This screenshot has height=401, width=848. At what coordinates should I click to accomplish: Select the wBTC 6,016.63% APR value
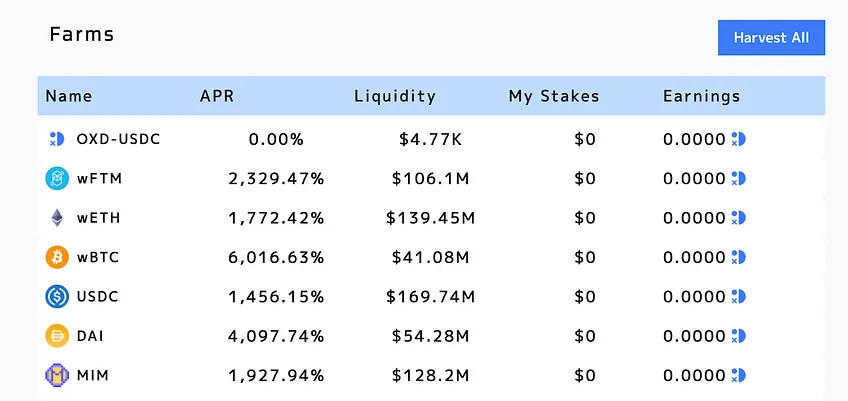click(276, 258)
